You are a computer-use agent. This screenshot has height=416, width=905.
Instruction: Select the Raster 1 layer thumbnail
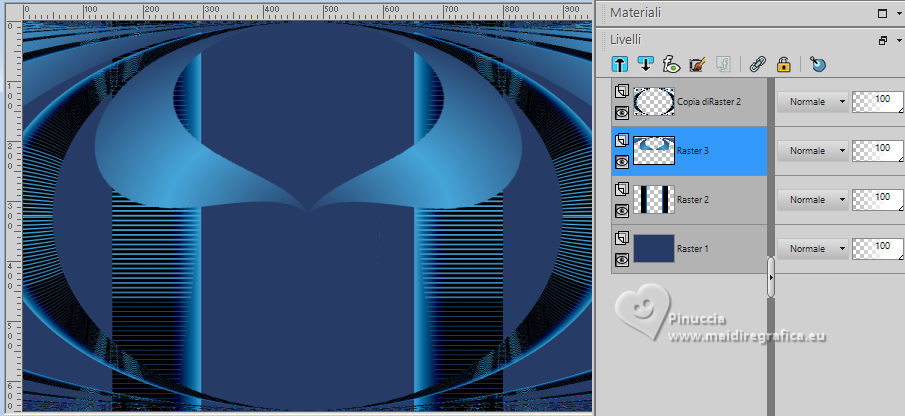click(x=654, y=249)
